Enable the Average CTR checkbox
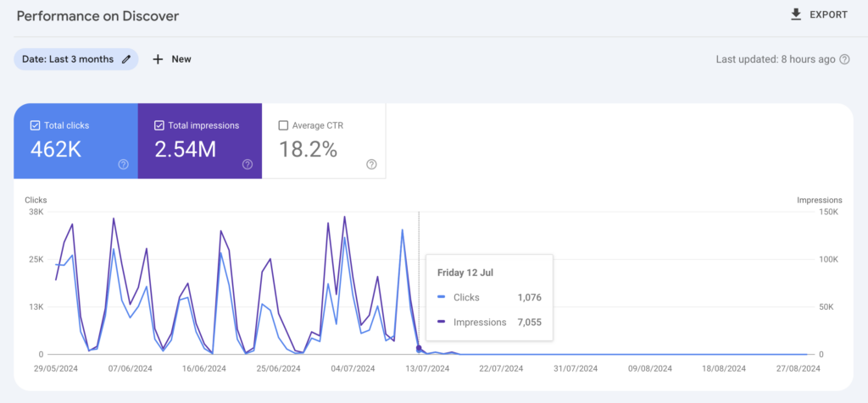Image resolution: width=868 pixels, height=403 pixels. pos(283,125)
